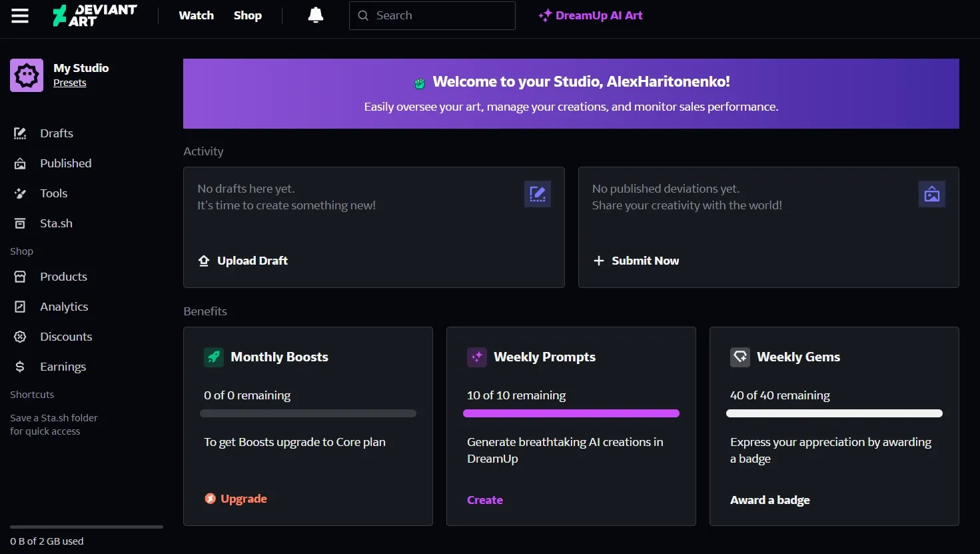This screenshot has width=980, height=554.
Task: Click the Drafts pencil icon in sidebar
Action: pyautogui.click(x=20, y=133)
